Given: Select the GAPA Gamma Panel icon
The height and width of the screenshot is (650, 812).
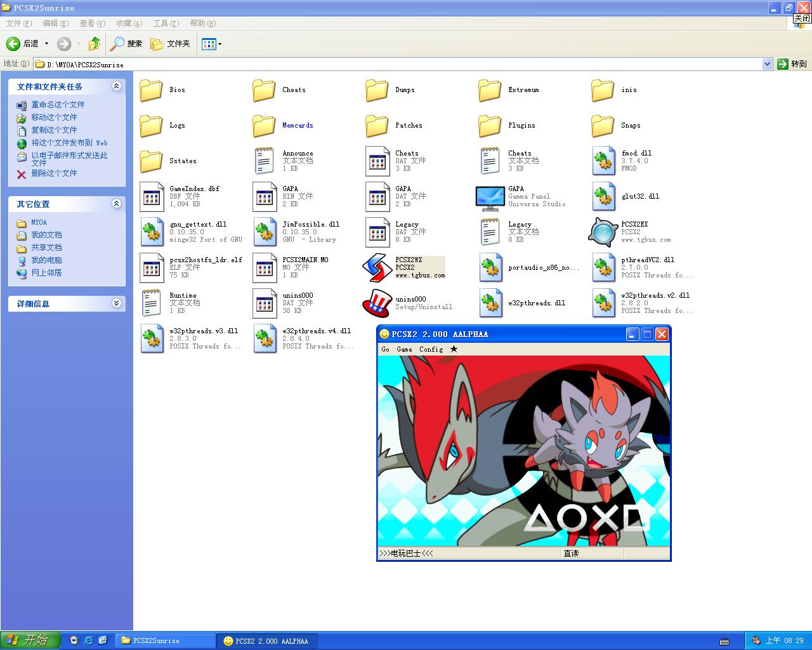Looking at the screenshot, I should pyautogui.click(x=490, y=197).
